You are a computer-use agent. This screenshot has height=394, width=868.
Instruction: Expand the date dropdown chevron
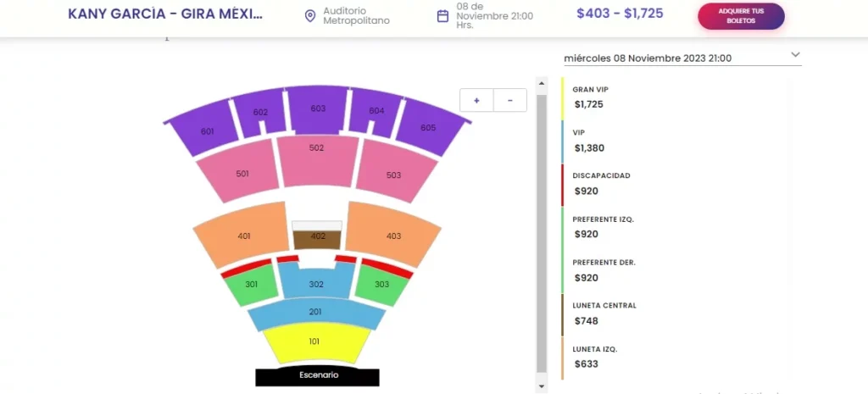795,54
